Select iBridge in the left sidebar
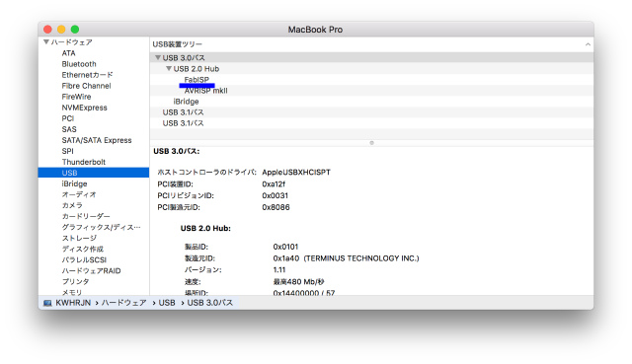Viewport: 632px width, 364px height. pyautogui.click(x=74, y=183)
